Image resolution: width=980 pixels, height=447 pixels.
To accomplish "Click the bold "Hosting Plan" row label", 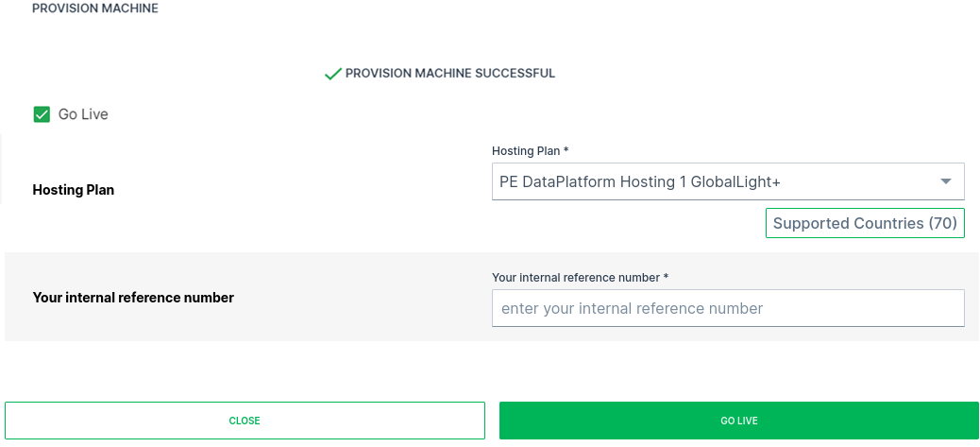I will coord(74,190).
